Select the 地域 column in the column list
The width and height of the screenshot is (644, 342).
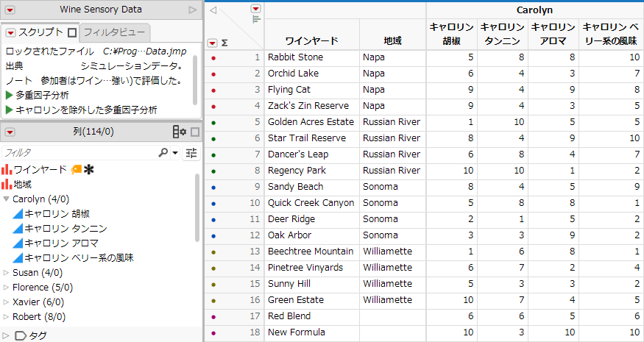(x=23, y=184)
